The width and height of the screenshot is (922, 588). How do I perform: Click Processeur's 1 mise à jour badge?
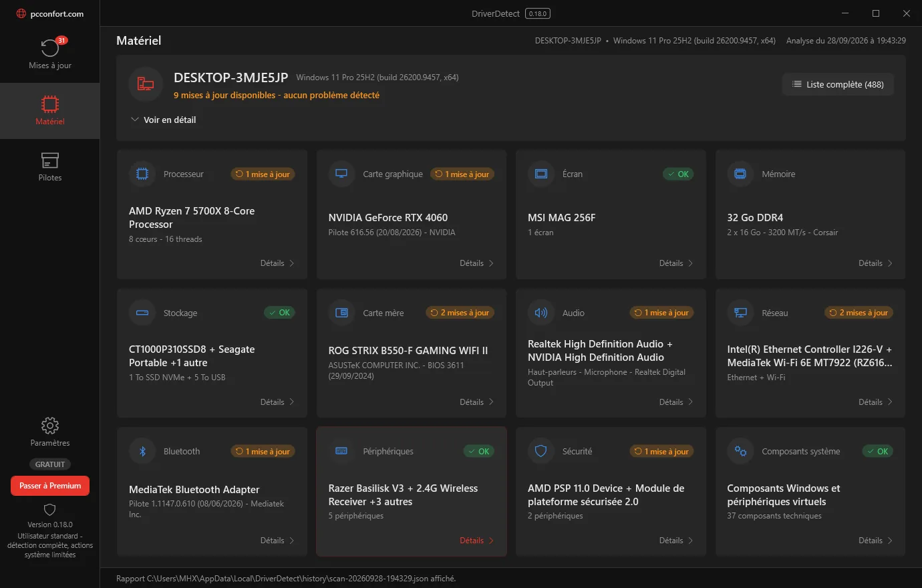point(263,174)
